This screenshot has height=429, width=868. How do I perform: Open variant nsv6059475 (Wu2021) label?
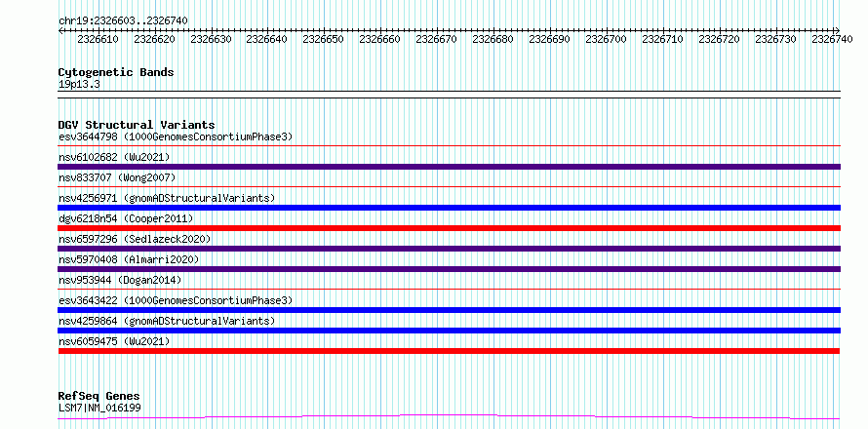point(114,341)
